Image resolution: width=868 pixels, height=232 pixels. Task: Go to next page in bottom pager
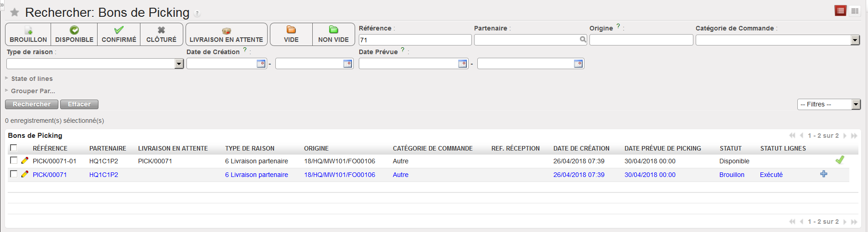[x=845, y=222]
